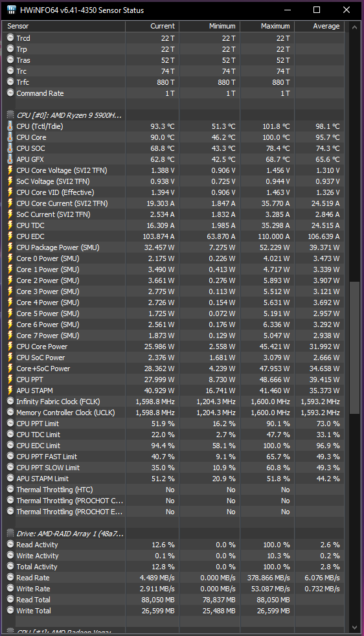Image resolution: width=364 pixels, height=636 pixels.
Task: Select the Core 2 Power (SMU) row
Action: [174, 280]
